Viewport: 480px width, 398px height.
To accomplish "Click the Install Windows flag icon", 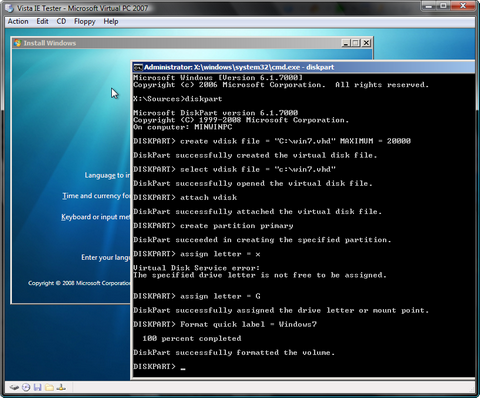I will point(18,43).
